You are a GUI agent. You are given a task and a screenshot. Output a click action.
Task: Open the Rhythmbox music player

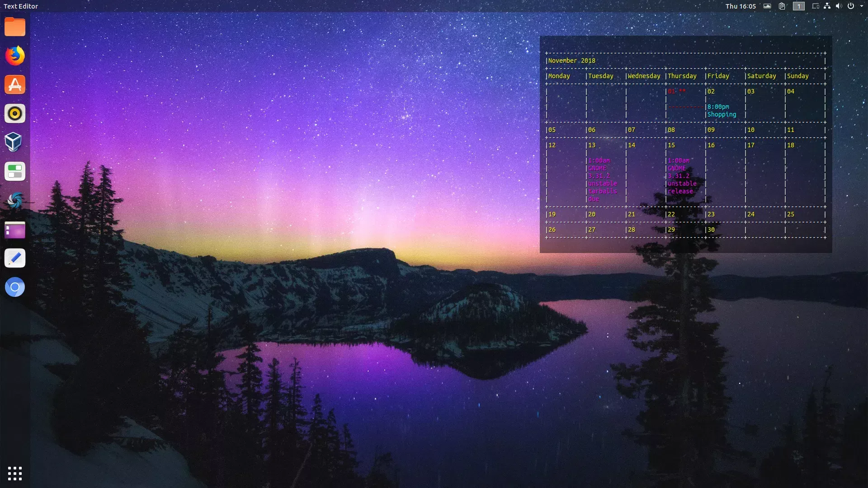coord(15,113)
